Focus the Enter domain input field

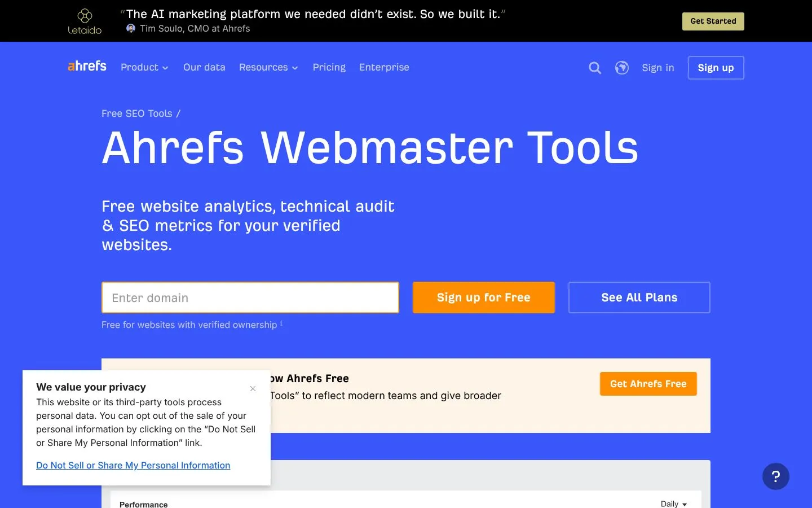(x=250, y=297)
